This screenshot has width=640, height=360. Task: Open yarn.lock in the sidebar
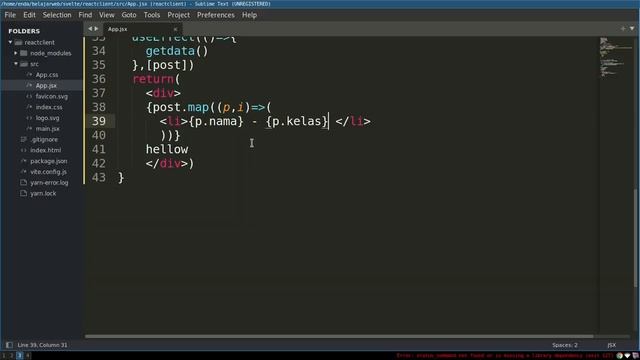[x=43, y=193]
